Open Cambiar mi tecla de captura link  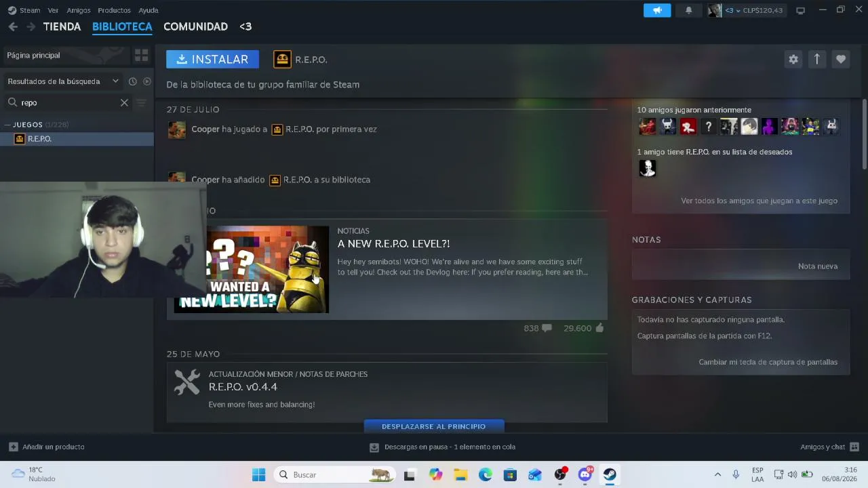coord(768,362)
